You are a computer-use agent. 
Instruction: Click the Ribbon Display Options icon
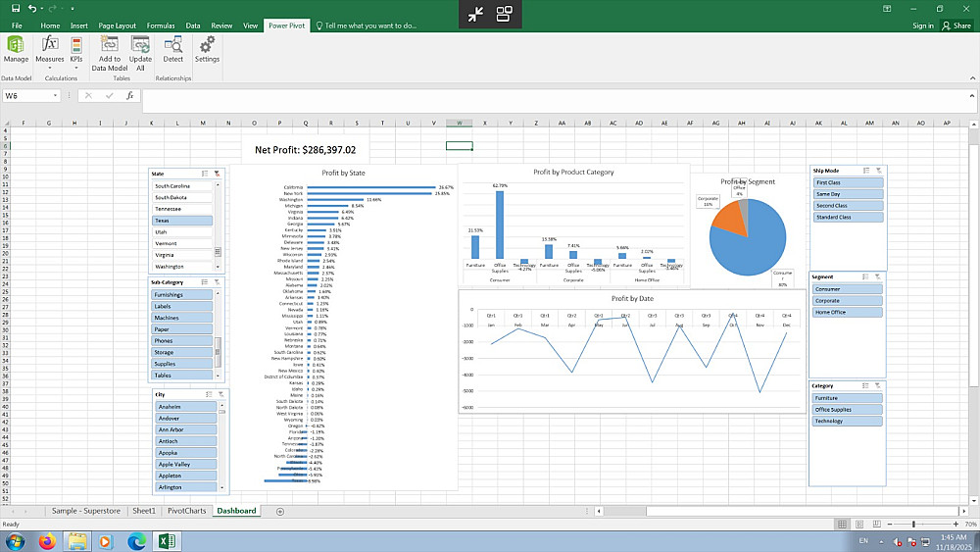pos(887,9)
